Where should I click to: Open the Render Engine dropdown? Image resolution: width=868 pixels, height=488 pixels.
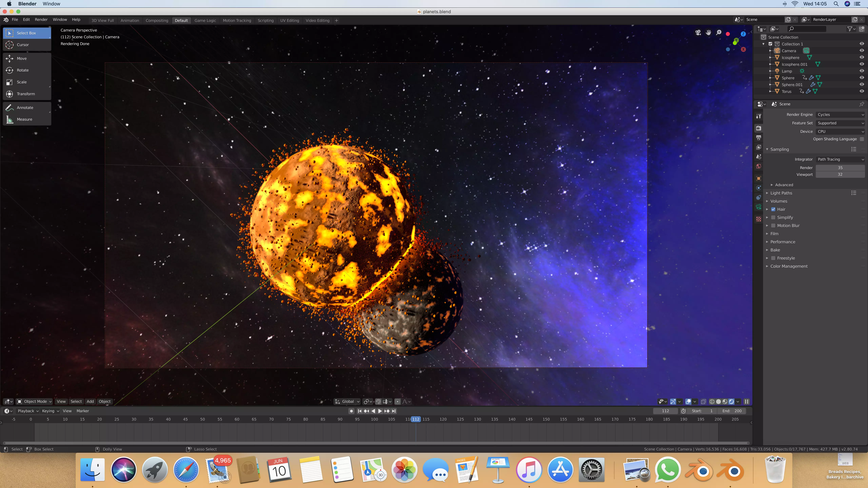[x=840, y=115]
